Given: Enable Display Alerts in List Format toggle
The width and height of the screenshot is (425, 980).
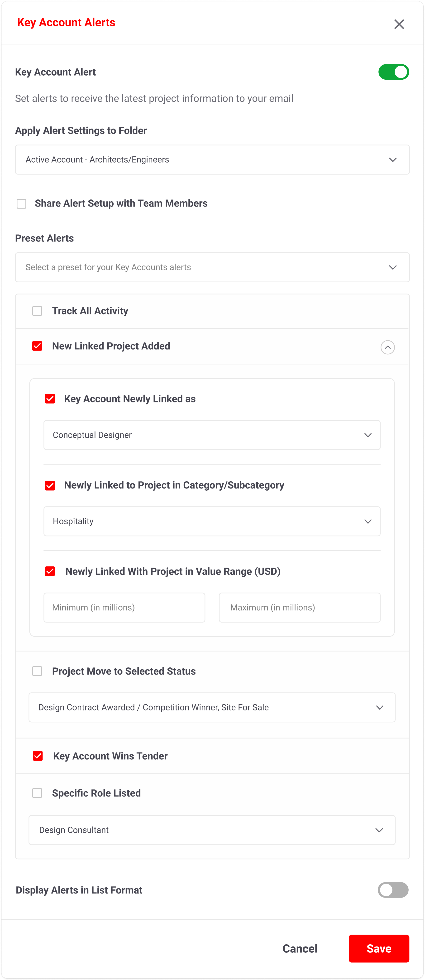Looking at the screenshot, I should pyautogui.click(x=393, y=890).
